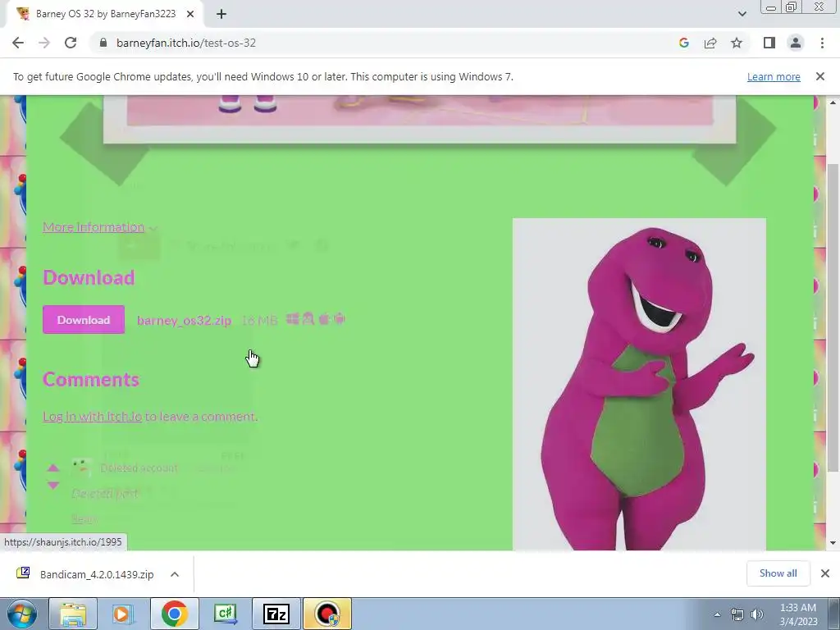Click the address bar URL
Viewport: 840px width, 630px height.
pos(186,43)
